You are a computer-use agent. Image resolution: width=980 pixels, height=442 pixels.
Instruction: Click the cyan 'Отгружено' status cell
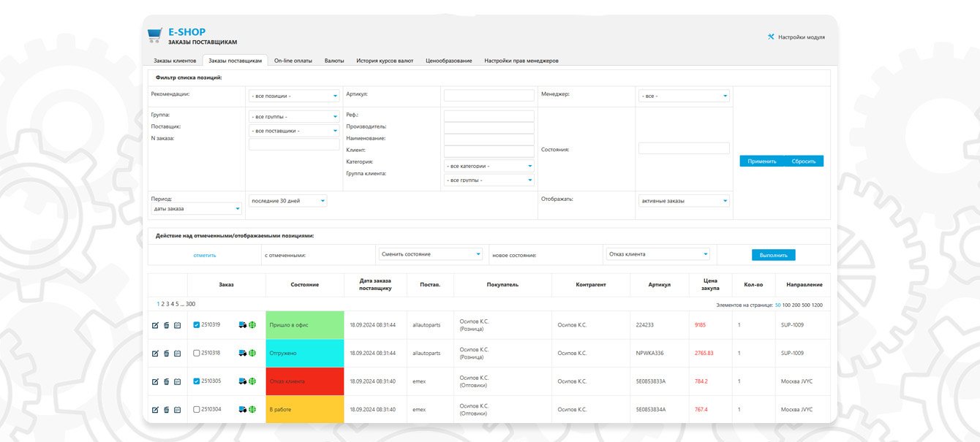[x=305, y=353]
